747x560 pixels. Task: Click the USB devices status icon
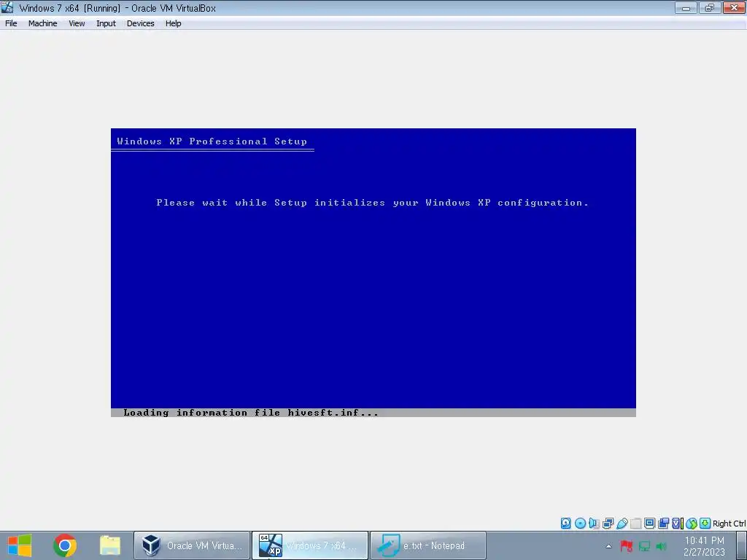click(622, 524)
